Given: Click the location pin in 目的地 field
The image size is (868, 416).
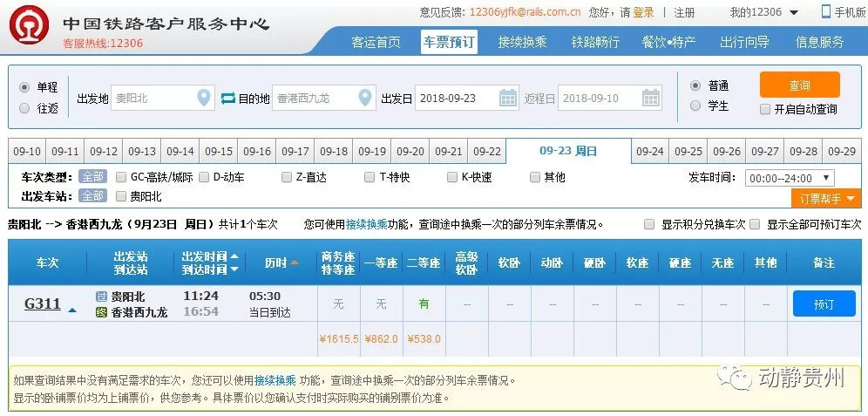Looking at the screenshot, I should (x=365, y=98).
